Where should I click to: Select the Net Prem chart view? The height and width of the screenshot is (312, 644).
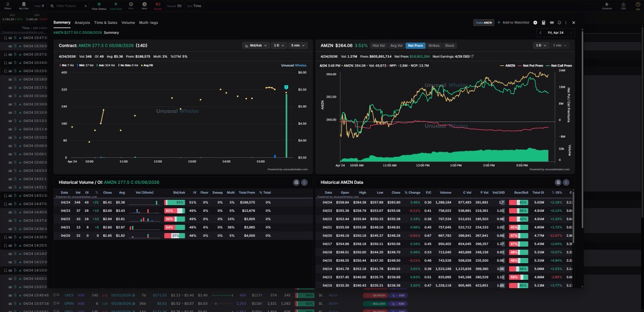tap(415, 46)
